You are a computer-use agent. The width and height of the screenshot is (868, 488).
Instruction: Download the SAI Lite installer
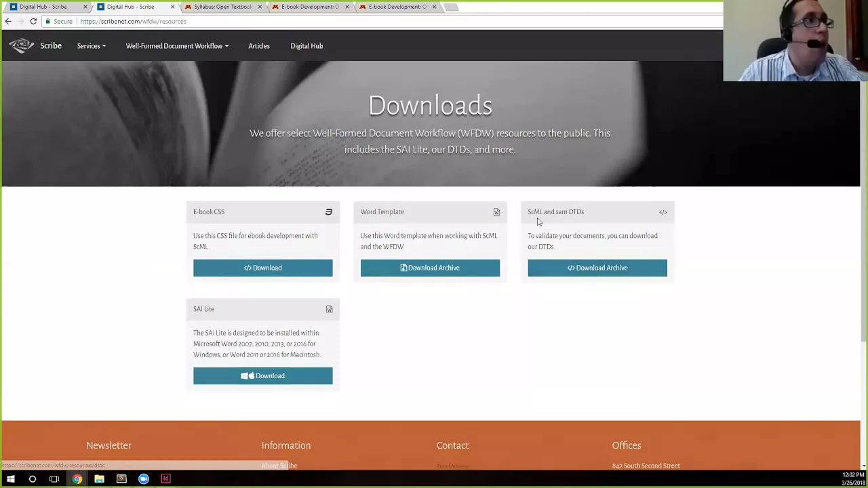pyautogui.click(x=262, y=375)
